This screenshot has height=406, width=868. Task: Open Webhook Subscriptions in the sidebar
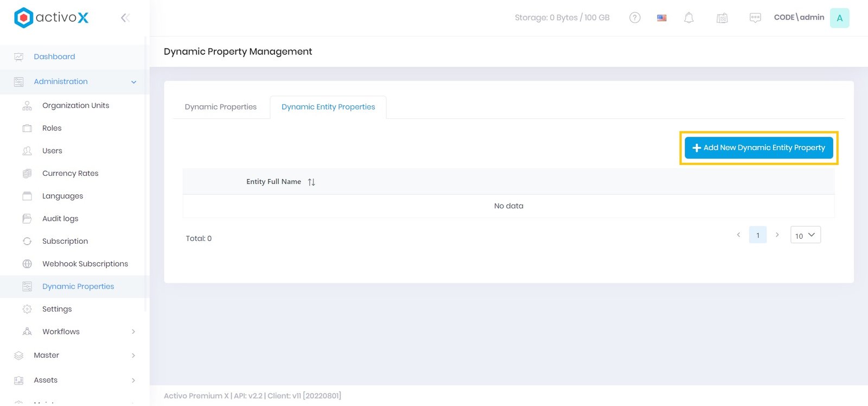click(x=85, y=264)
